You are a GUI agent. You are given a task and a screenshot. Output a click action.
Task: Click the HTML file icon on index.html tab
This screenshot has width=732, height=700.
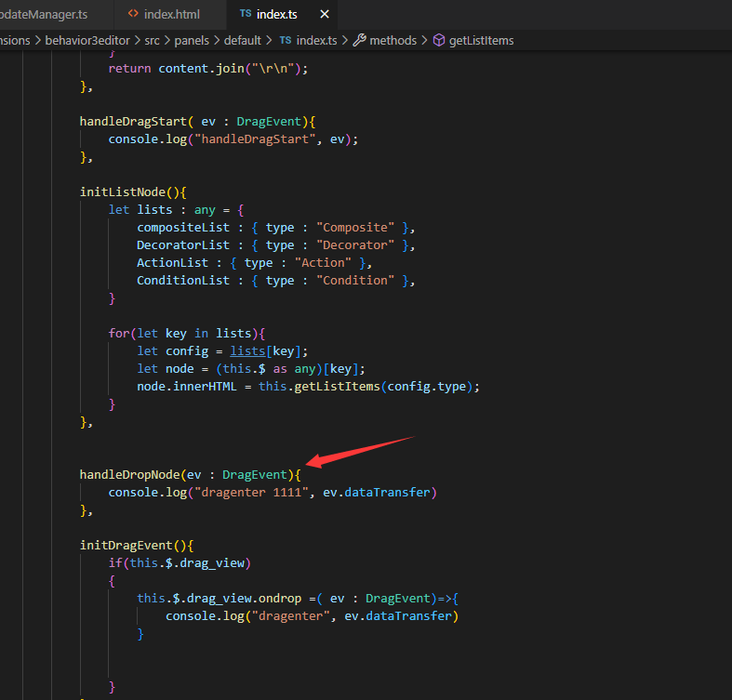pyautogui.click(x=133, y=14)
